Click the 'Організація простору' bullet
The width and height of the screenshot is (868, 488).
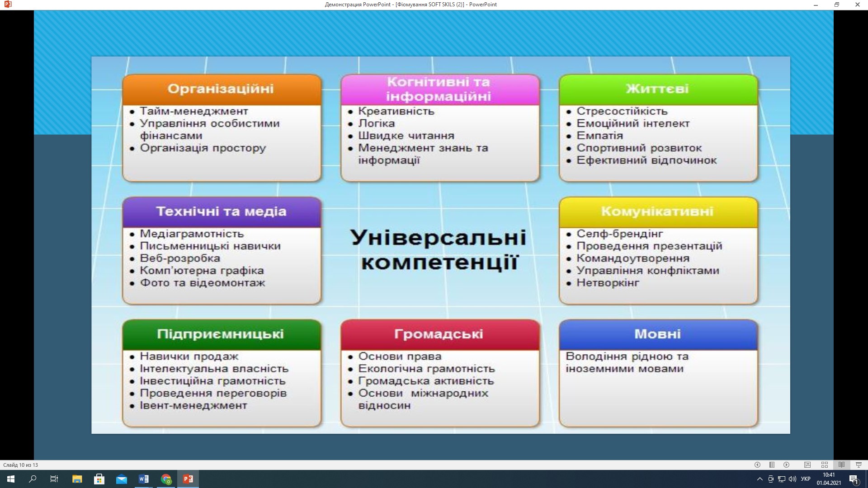203,148
